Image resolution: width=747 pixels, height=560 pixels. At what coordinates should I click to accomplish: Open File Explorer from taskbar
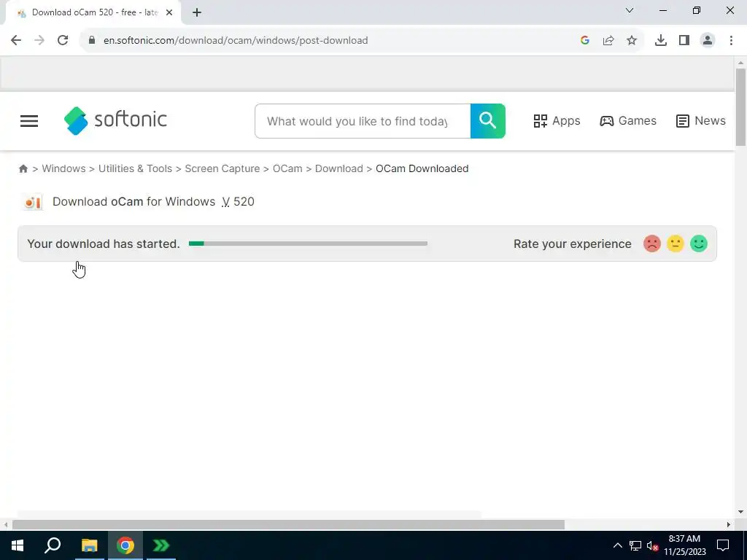click(89, 545)
